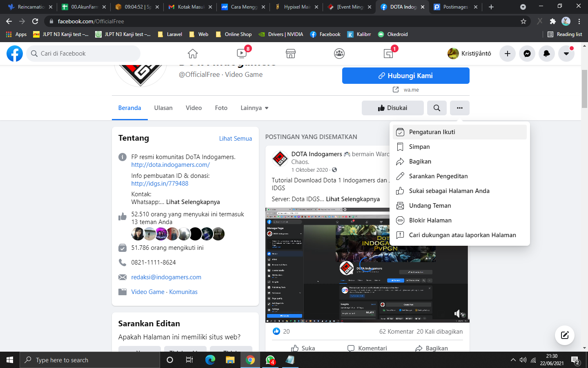Open Facebook bookmark in bookmarks bar
The width and height of the screenshot is (588, 368).
coord(325,34)
